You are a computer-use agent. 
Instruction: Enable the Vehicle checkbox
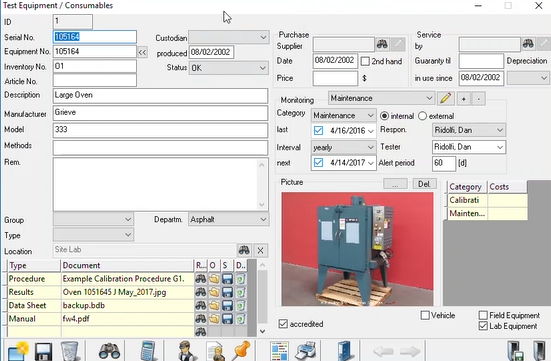click(425, 315)
